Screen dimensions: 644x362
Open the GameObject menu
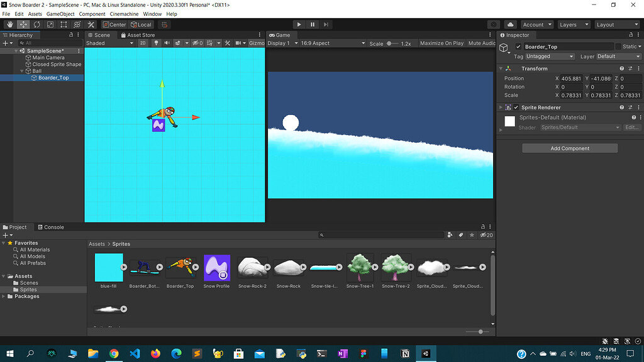coord(60,14)
